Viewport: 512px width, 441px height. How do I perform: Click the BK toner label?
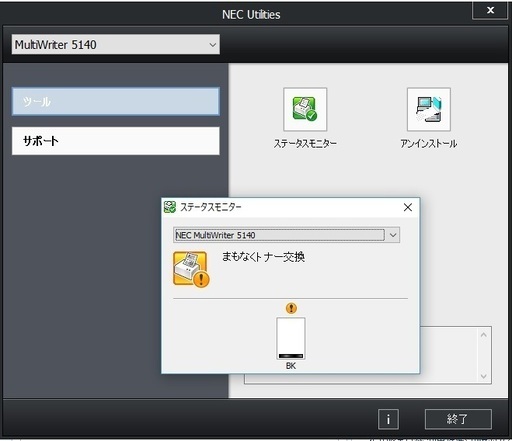(291, 366)
